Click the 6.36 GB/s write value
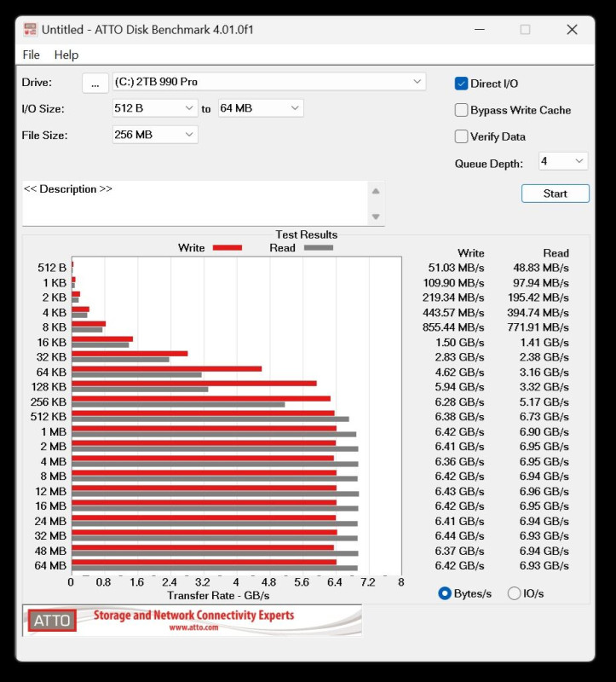616x682 pixels. tap(459, 461)
